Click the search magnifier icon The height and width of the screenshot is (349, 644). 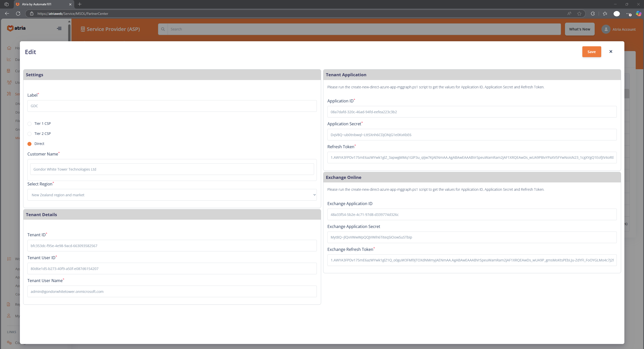point(163,29)
